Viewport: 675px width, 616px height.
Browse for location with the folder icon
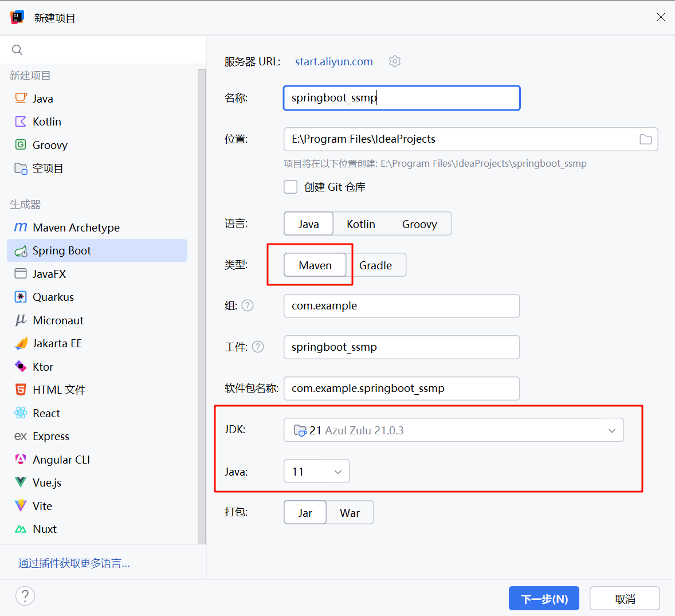[645, 139]
